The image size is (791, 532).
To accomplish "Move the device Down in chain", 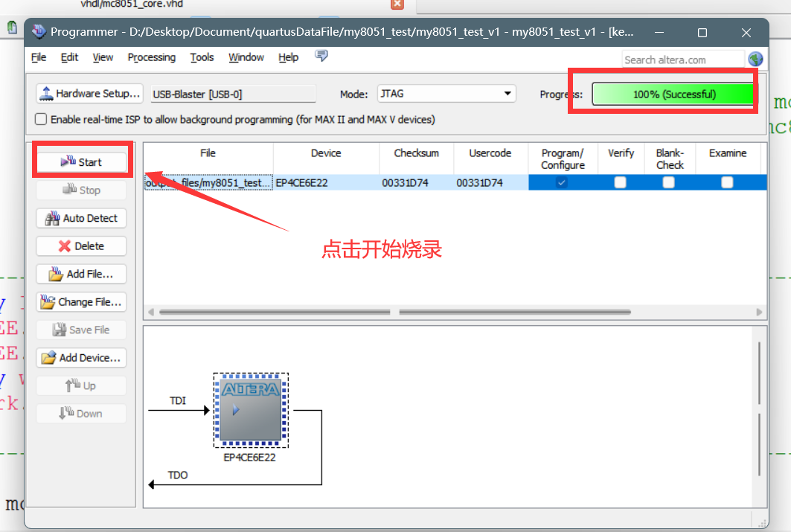I will pyautogui.click(x=81, y=414).
